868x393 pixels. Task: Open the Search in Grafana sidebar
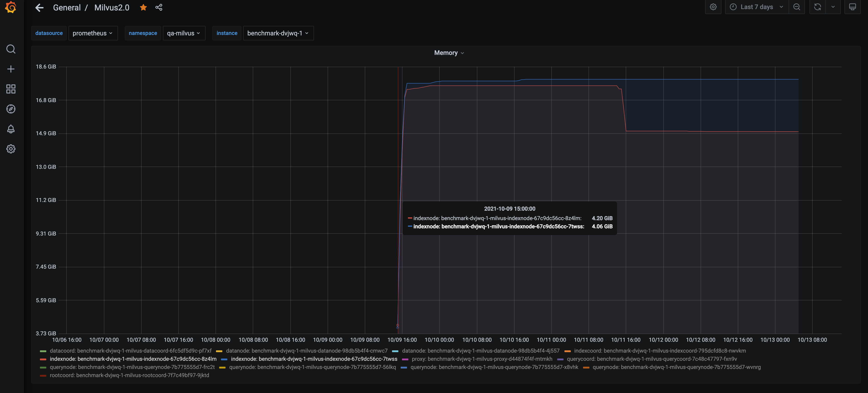click(x=11, y=49)
